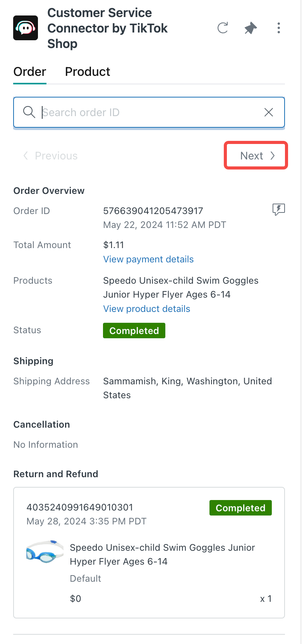Click the TikTok Shop connector app logo

tap(26, 28)
